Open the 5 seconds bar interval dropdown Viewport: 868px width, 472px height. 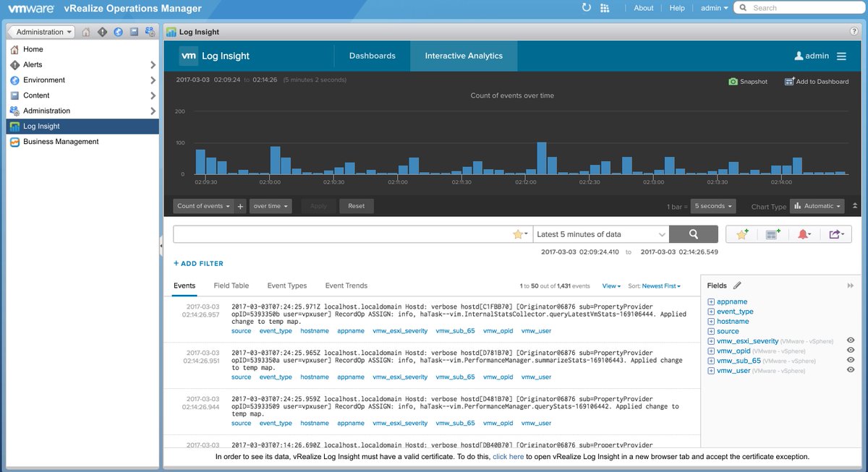tap(713, 206)
